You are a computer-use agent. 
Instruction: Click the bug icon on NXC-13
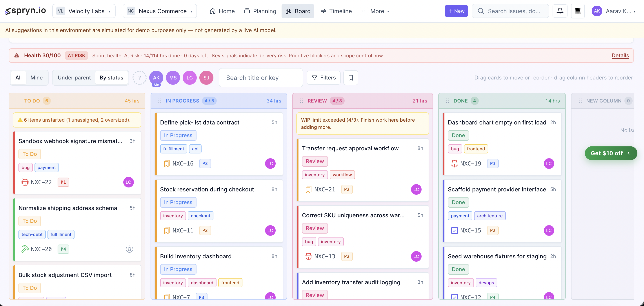point(309,256)
